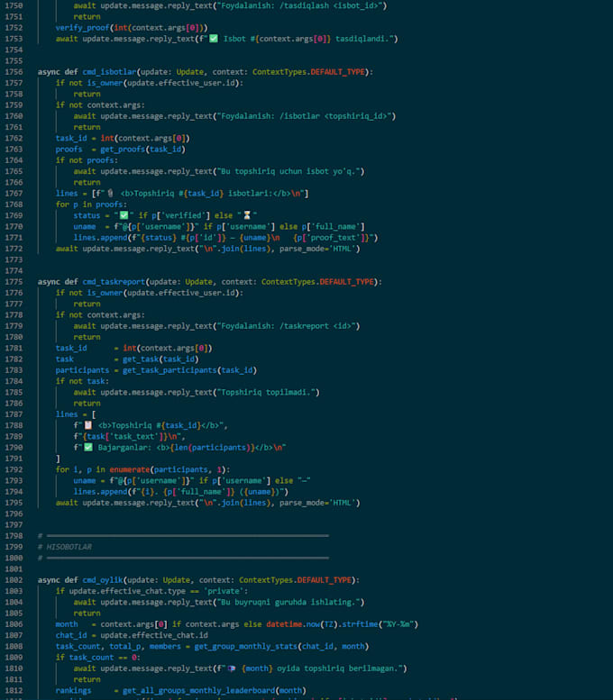Image resolution: width=613 pixels, height=700 pixels.
Task: Select line number 1775
Action: pyautogui.click(x=14, y=282)
